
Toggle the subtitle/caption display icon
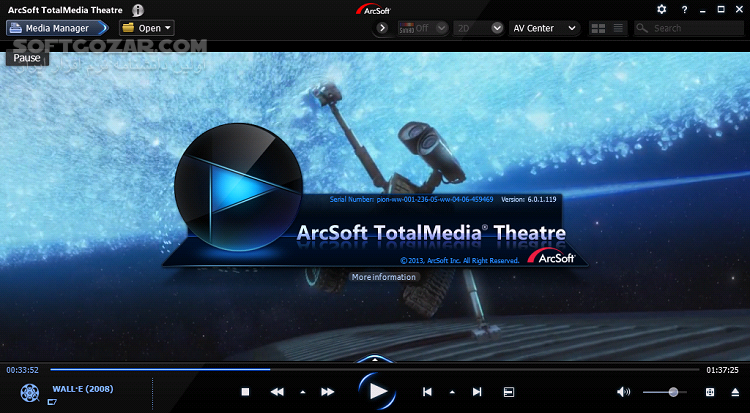pyautogui.click(x=509, y=392)
